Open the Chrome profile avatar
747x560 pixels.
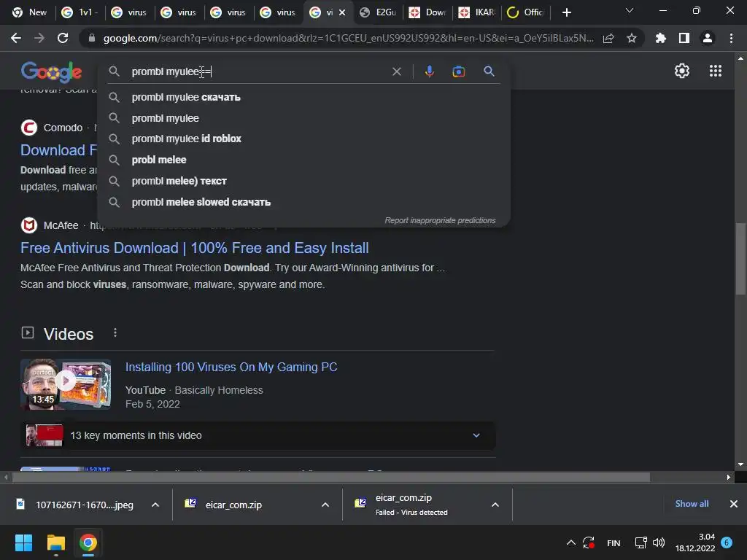708,38
